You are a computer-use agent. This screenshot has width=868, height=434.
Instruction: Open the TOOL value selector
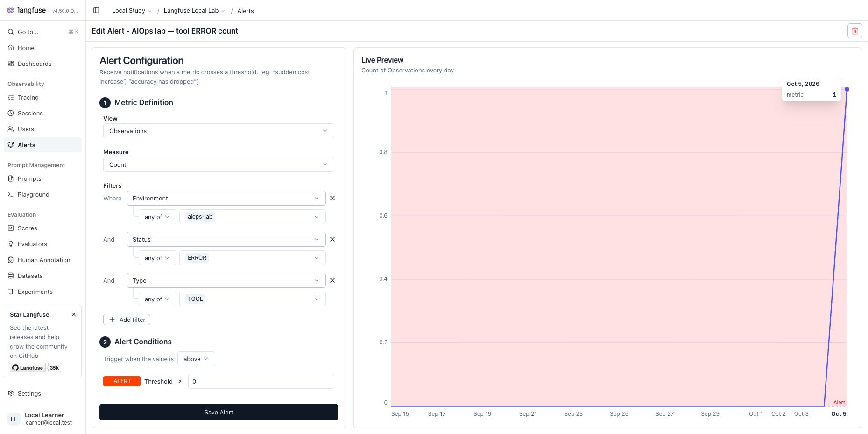tap(253, 299)
